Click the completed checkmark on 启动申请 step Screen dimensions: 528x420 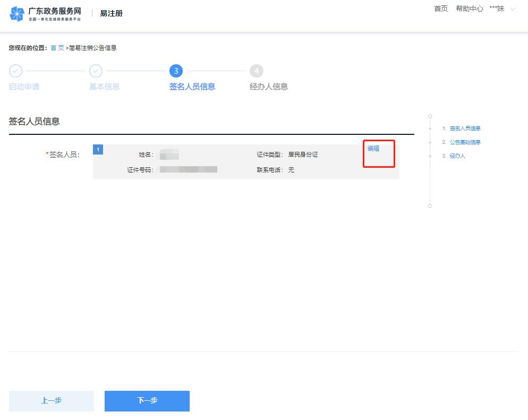click(x=16, y=71)
